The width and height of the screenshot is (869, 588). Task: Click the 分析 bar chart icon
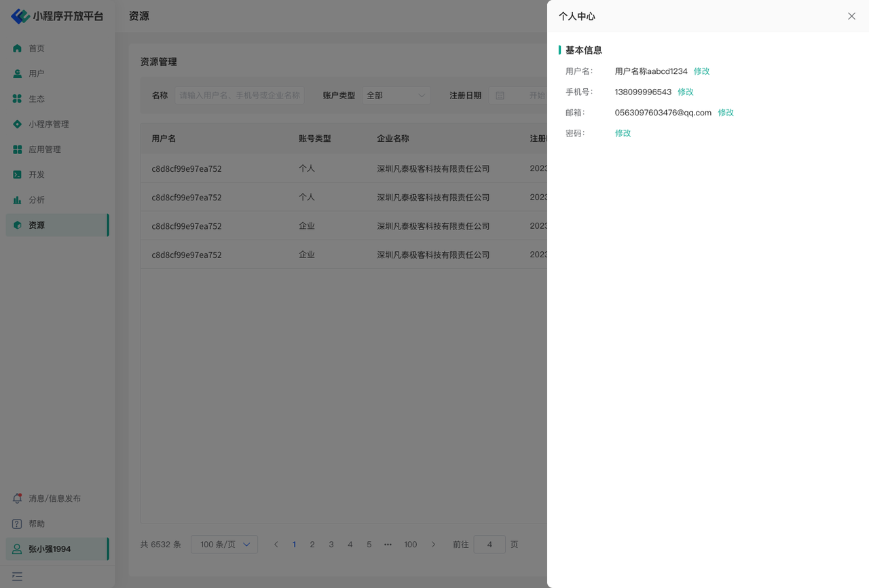pyautogui.click(x=18, y=200)
